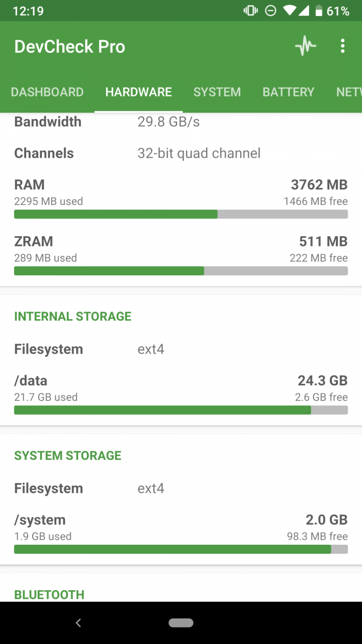362x644 pixels.
Task: Select the INTERNAL STORAGE section header
Action: click(72, 316)
